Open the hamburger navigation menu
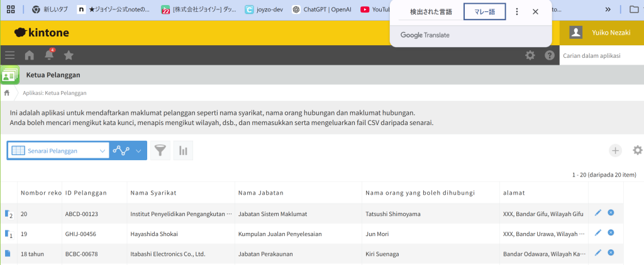Screen dimensions: 644x265 tap(9, 55)
